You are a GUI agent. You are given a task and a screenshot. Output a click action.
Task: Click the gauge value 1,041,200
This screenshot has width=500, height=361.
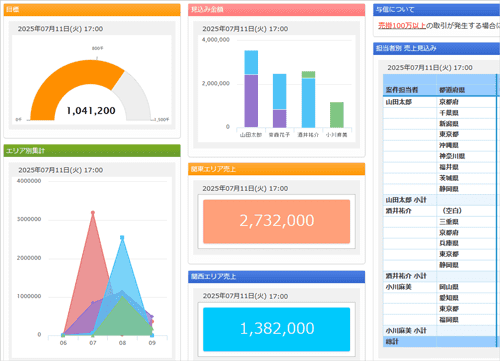[x=91, y=110]
